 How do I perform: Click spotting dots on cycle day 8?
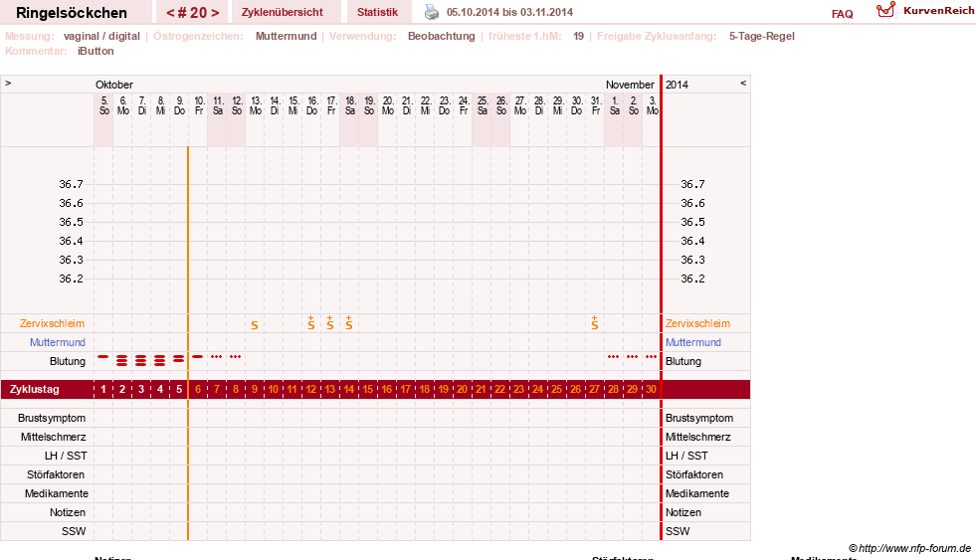click(235, 356)
